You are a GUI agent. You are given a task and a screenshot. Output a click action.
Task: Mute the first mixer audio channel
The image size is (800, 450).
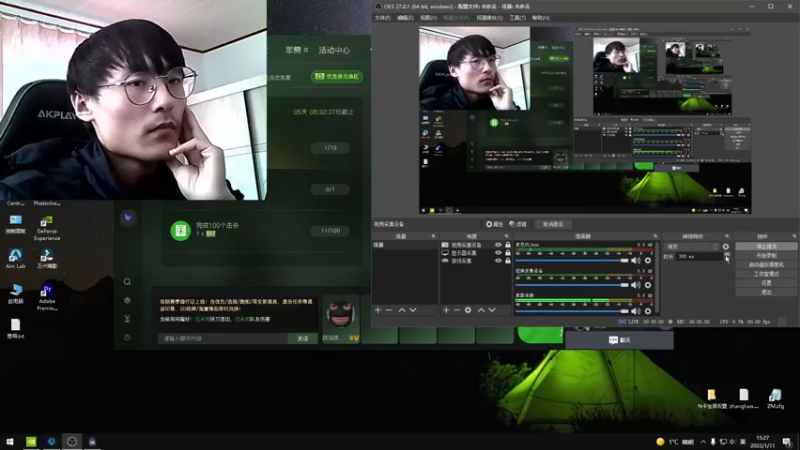click(636, 260)
